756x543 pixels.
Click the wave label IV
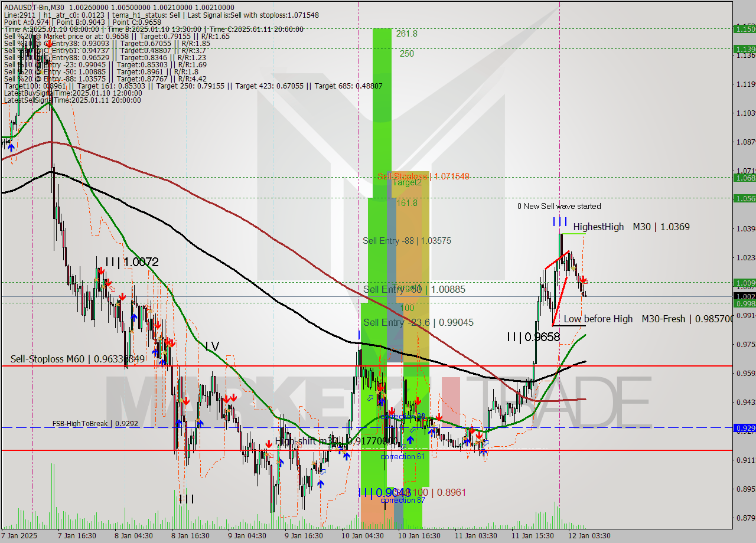[213, 346]
